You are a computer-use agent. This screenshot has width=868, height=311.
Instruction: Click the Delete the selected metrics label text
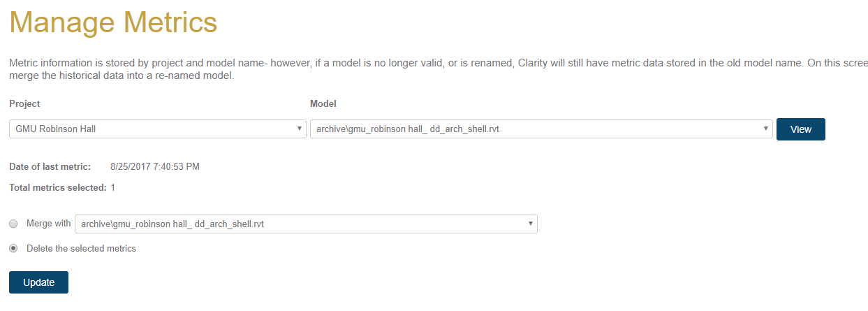click(81, 248)
